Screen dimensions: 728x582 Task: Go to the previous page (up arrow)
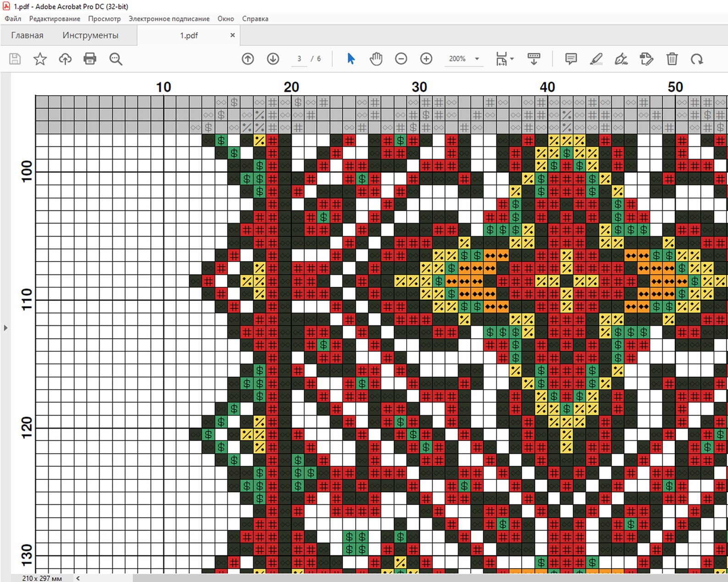pos(248,59)
